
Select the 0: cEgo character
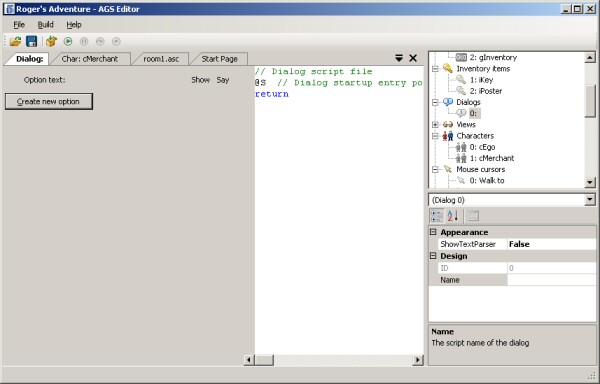pyautogui.click(x=482, y=147)
